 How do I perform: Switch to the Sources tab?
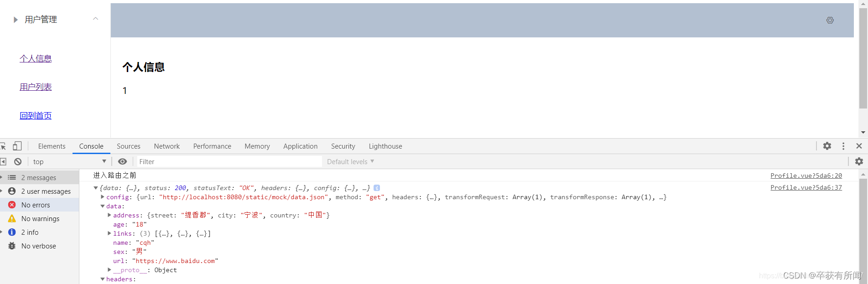129,146
